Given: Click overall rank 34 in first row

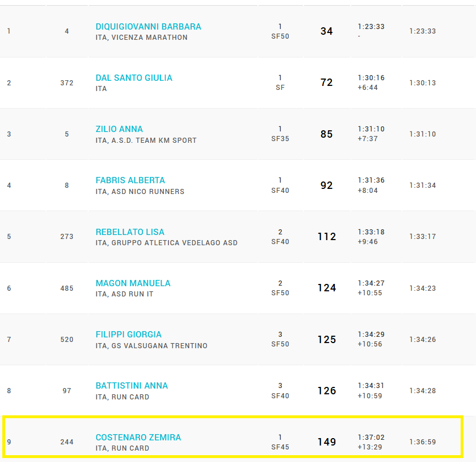Looking at the screenshot, I should coord(326,31).
